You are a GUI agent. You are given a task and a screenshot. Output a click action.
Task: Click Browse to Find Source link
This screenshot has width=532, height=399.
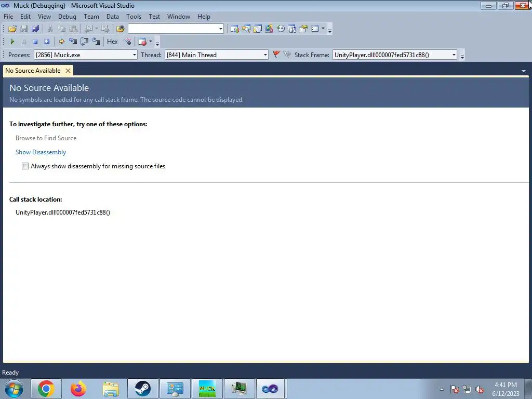(x=46, y=138)
